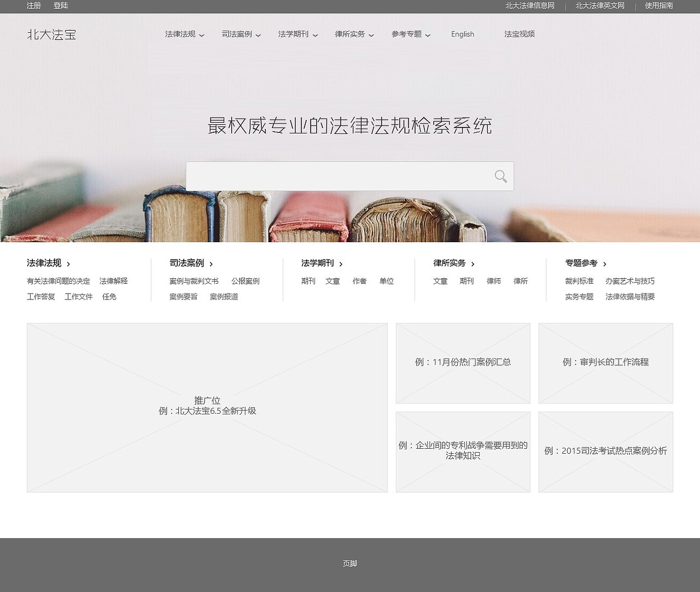Open 有关法律问题的决定 link
The height and width of the screenshot is (592, 700).
pyautogui.click(x=59, y=281)
